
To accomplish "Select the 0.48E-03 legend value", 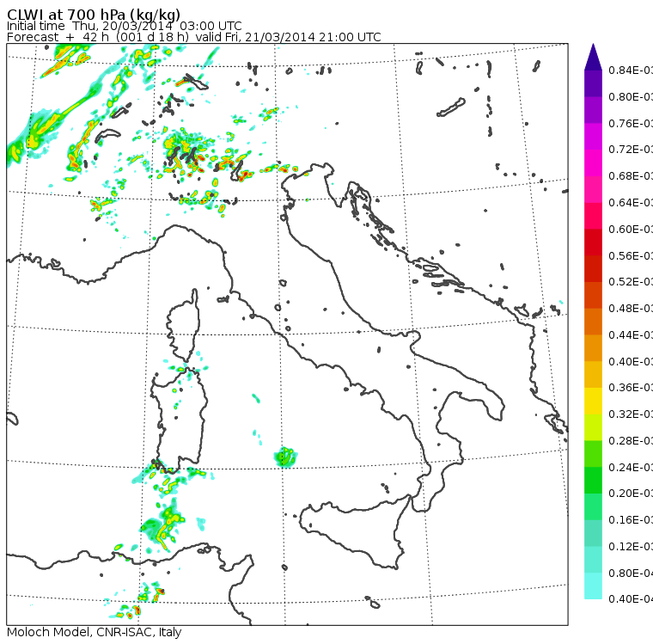I will [x=631, y=309].
